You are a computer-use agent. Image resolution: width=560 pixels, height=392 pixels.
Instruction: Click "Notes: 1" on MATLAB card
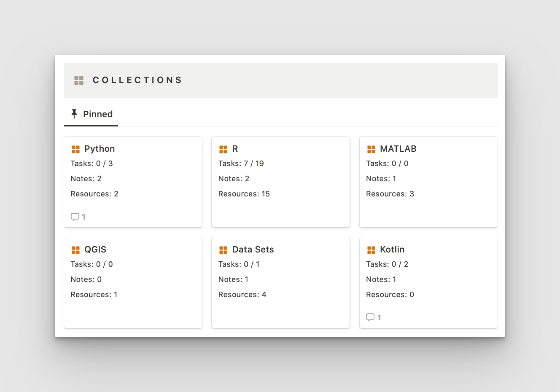click(381, 179)
